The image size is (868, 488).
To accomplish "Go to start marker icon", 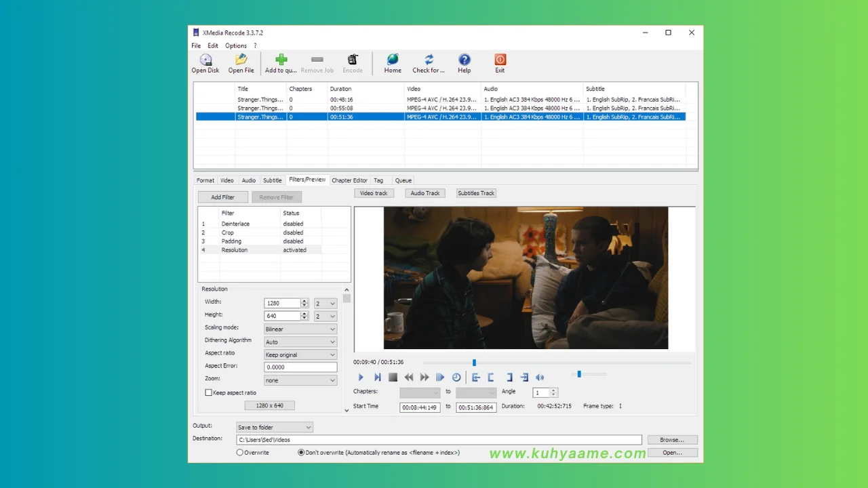I will pyautogui.click(x=475, y=378).
